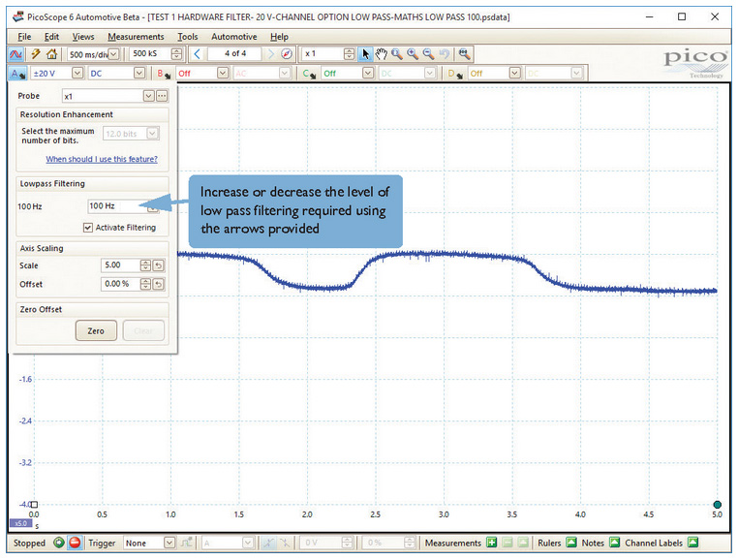Open Channel B options button

pyautogui.click(x=164, y=74)
